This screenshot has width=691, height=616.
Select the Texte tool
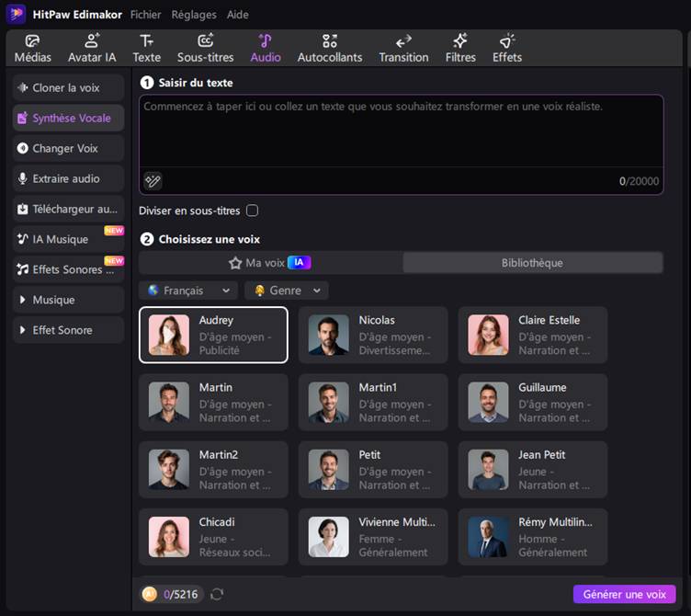pos(147,49)
